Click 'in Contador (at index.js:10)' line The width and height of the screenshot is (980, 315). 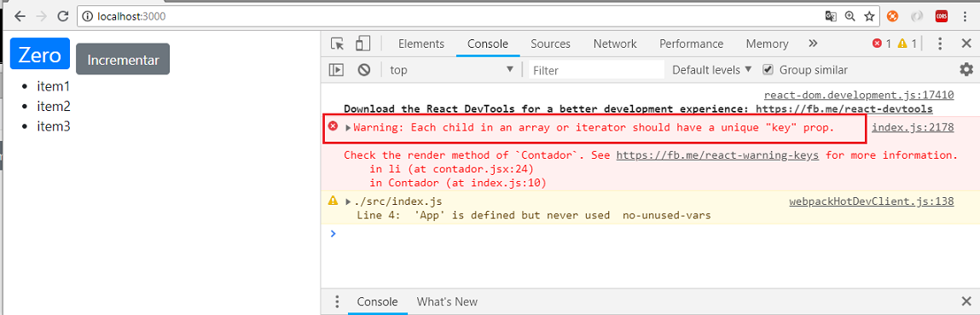point(457,183)
